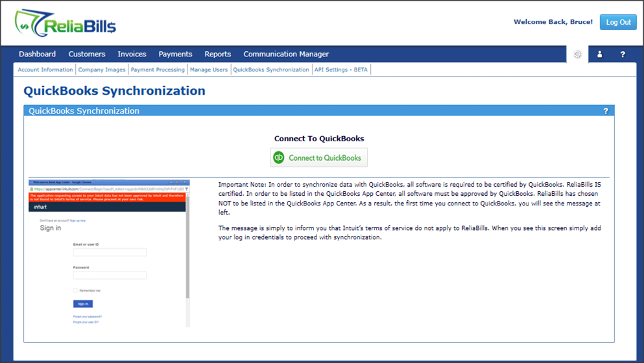Click the Connect to QuickBooks button
This screenshot has width=644, height=363.
[318, 158]
